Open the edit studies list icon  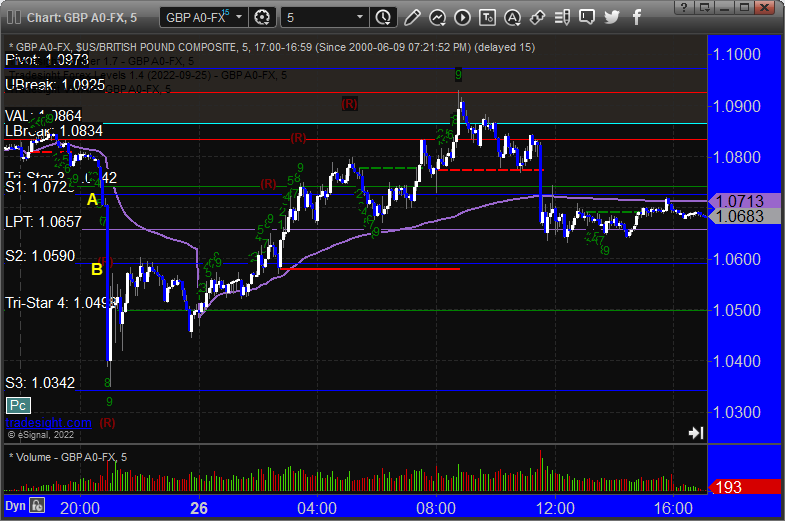pos(562,18)
